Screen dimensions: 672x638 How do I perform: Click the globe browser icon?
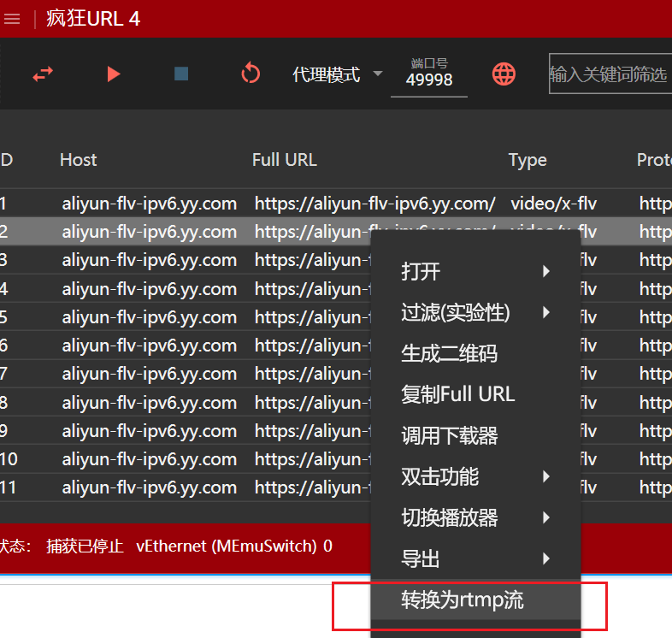(504, 74)
